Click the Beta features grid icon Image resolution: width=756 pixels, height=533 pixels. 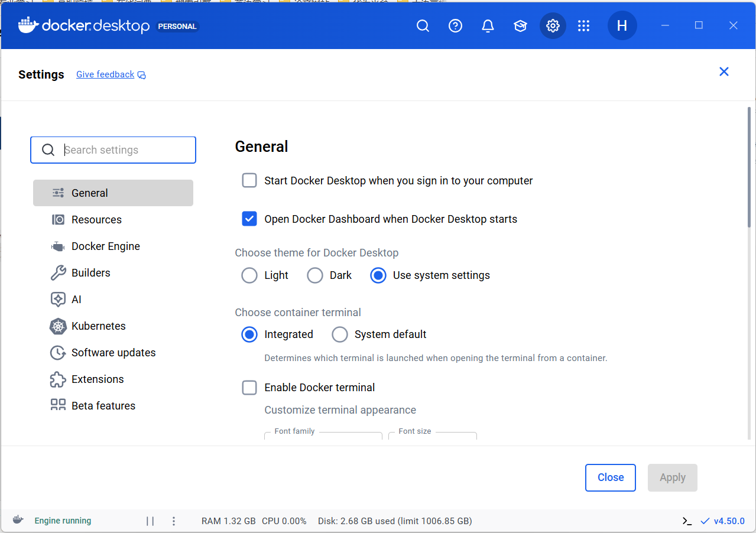[58, 405]
